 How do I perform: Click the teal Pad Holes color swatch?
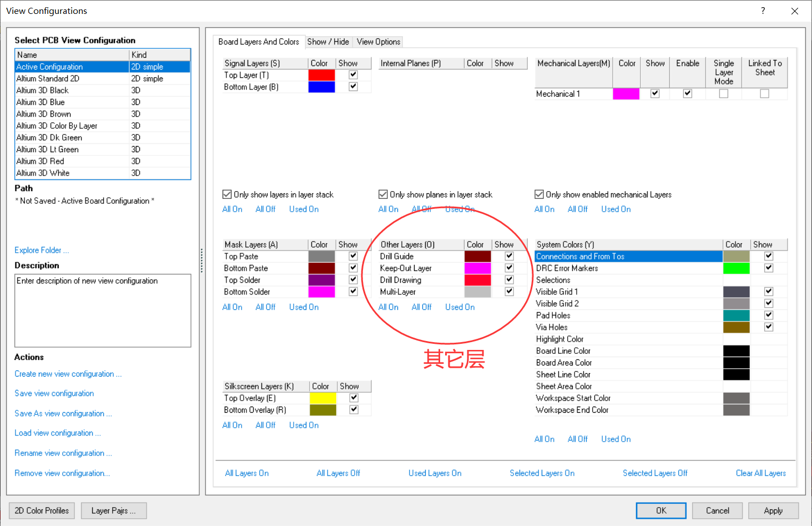[737, 315]
